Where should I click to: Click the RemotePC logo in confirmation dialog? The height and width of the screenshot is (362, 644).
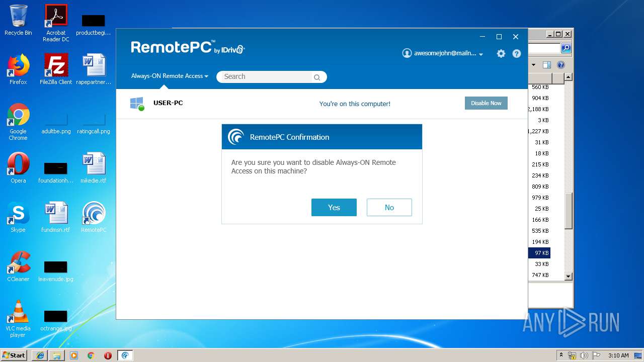236,137
